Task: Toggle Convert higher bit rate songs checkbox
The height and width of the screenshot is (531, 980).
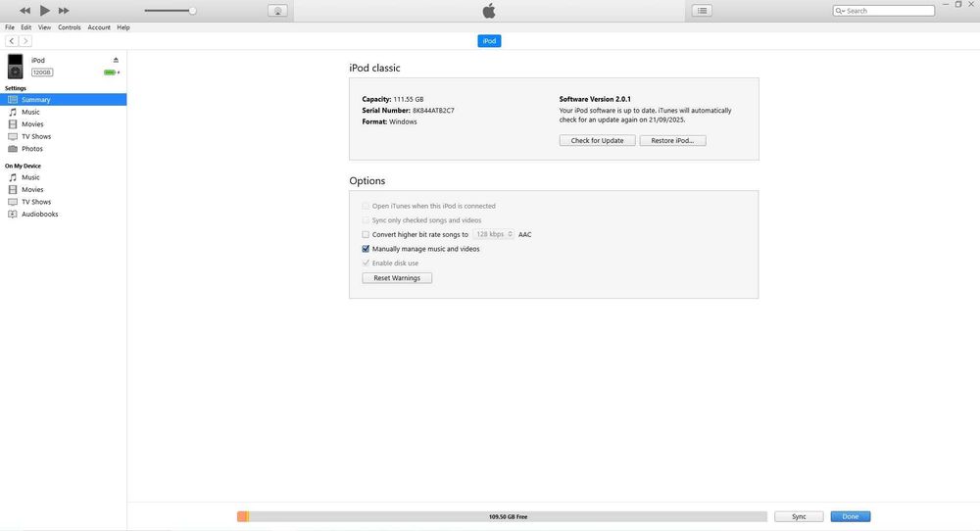Action: click(x=366, y=234)
